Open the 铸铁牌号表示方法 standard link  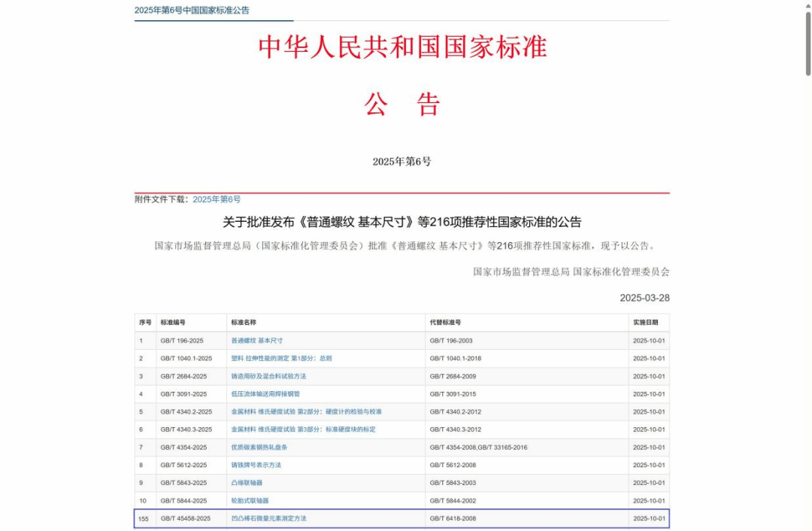(256, 466)
